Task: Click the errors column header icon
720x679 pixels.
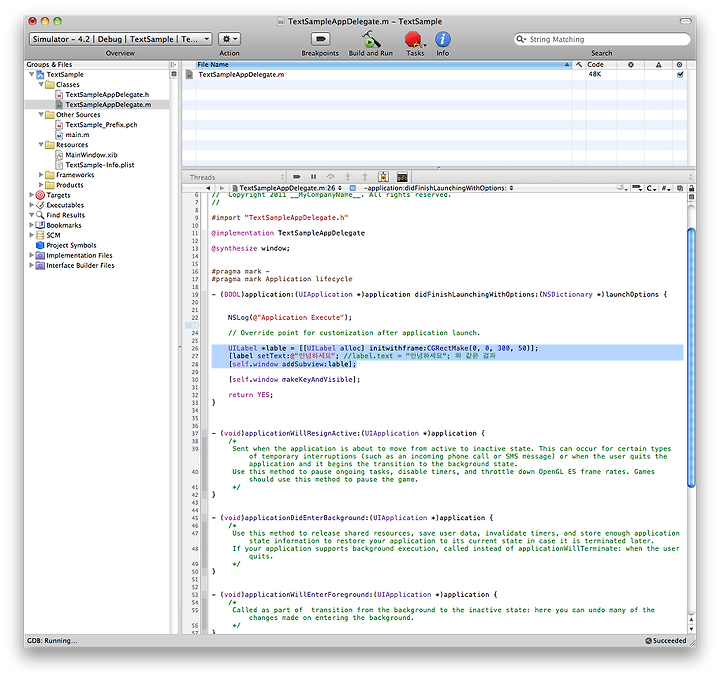Action: coord(630,65)
